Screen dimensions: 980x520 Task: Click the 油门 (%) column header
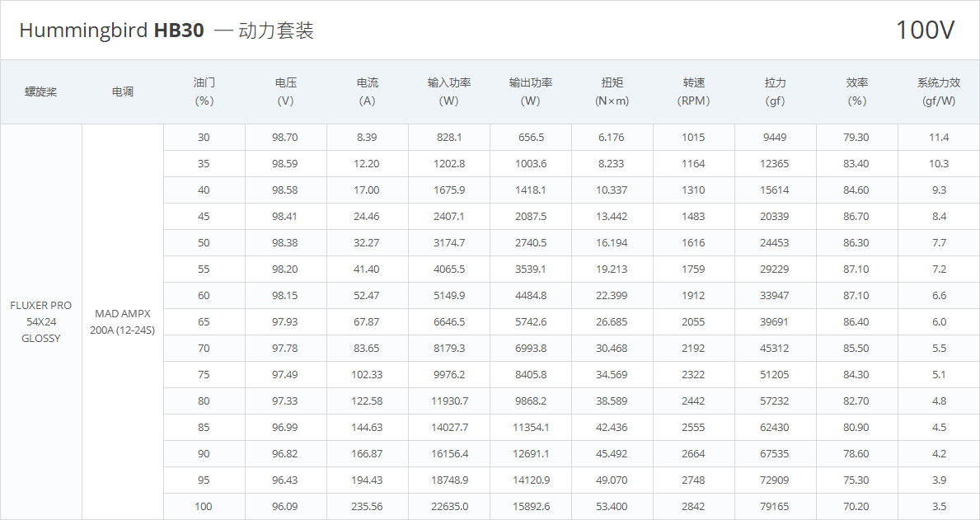pyautogui.click(x=204, y=91)
